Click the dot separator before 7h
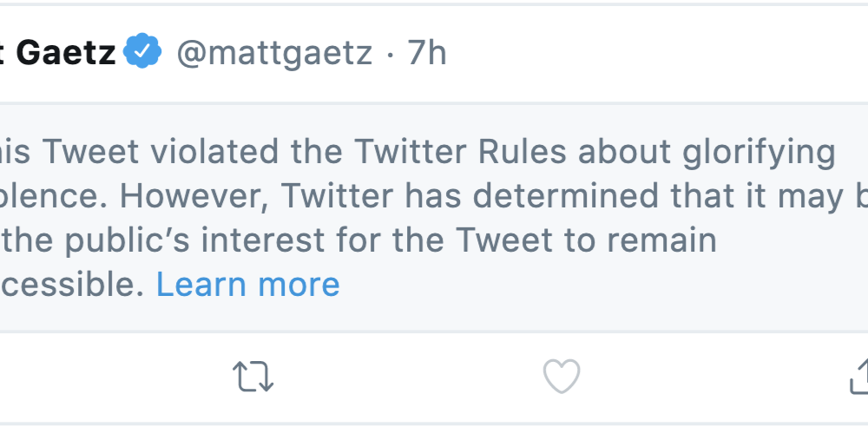The width and height of the screenshot is (868, 427). pyautogui.click(x=390, y=55)
